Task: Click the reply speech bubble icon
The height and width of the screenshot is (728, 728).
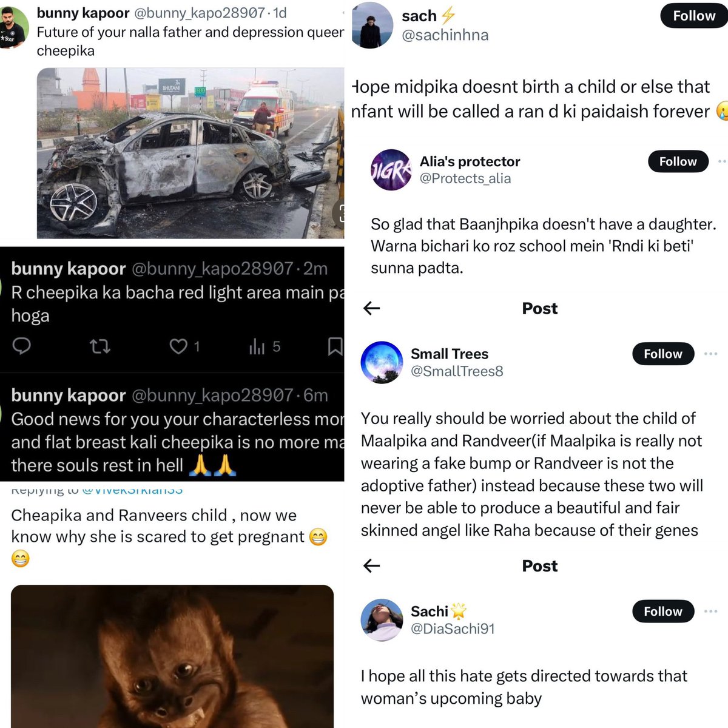Action: pos(22,346)
